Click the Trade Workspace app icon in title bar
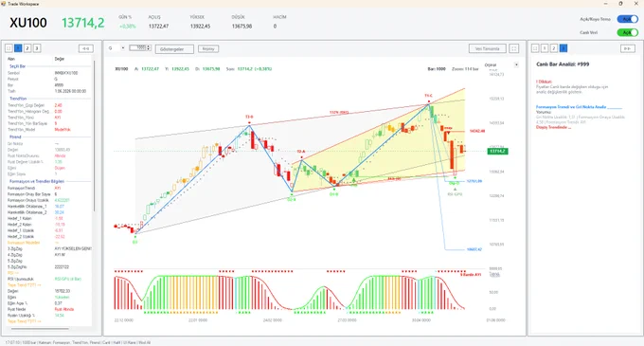Image resolution: width=644 pixels, height=346 pixels. pos(3,4)
